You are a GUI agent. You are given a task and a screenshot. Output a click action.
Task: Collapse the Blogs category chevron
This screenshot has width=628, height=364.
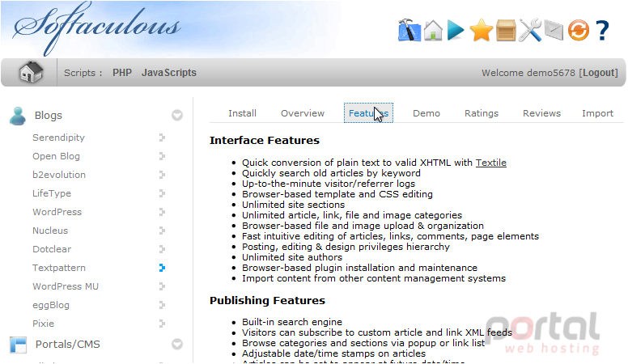(x=177, y=116)
